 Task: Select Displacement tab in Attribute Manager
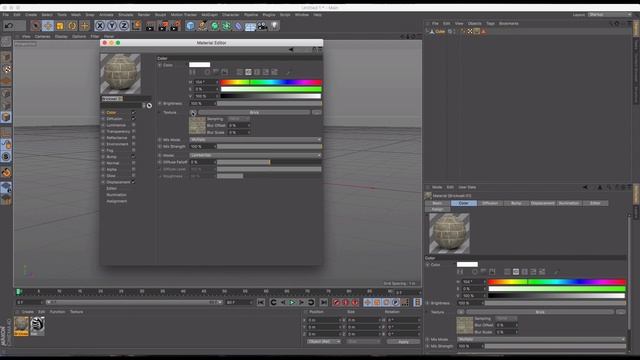542,203
